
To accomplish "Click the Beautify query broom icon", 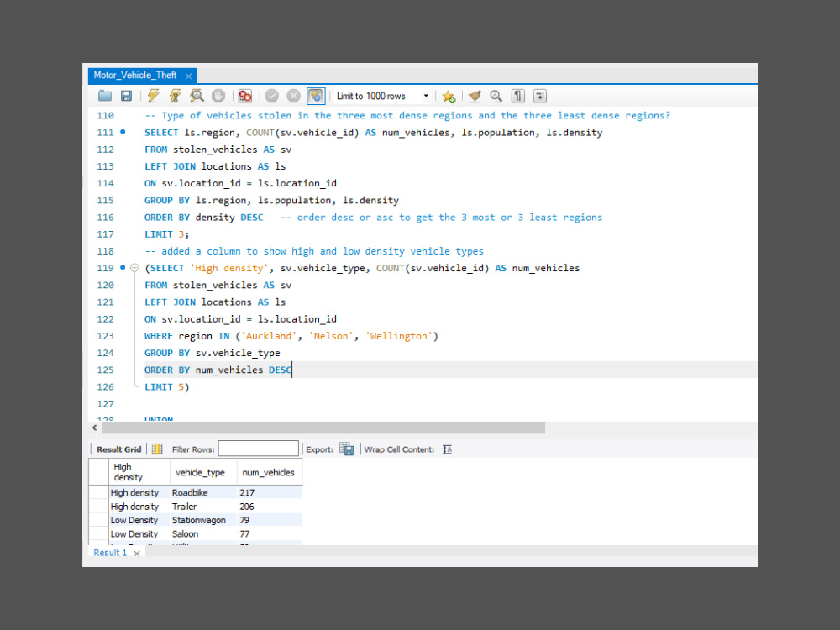I will click(x=474, y=96).
